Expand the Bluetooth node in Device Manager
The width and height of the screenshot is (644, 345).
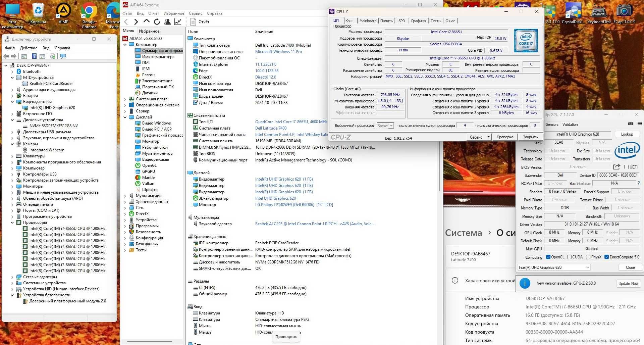point(12,71)
